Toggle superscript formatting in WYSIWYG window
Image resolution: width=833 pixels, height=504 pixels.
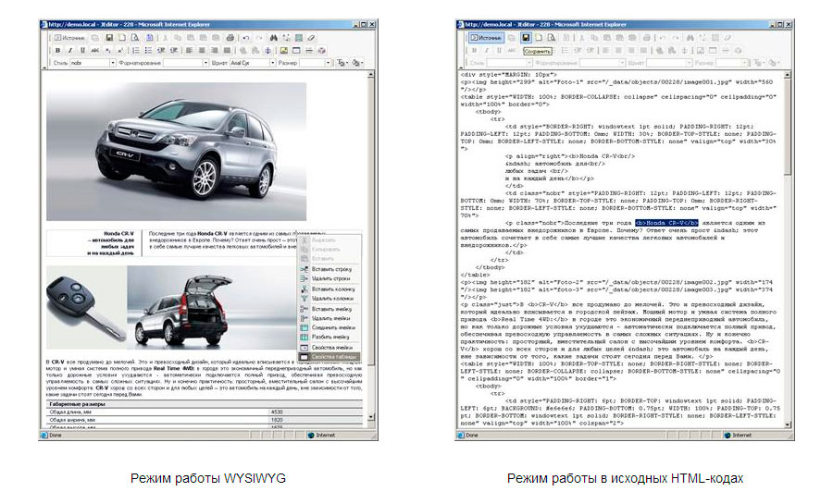pyautogui.click(x=120, y=50)
